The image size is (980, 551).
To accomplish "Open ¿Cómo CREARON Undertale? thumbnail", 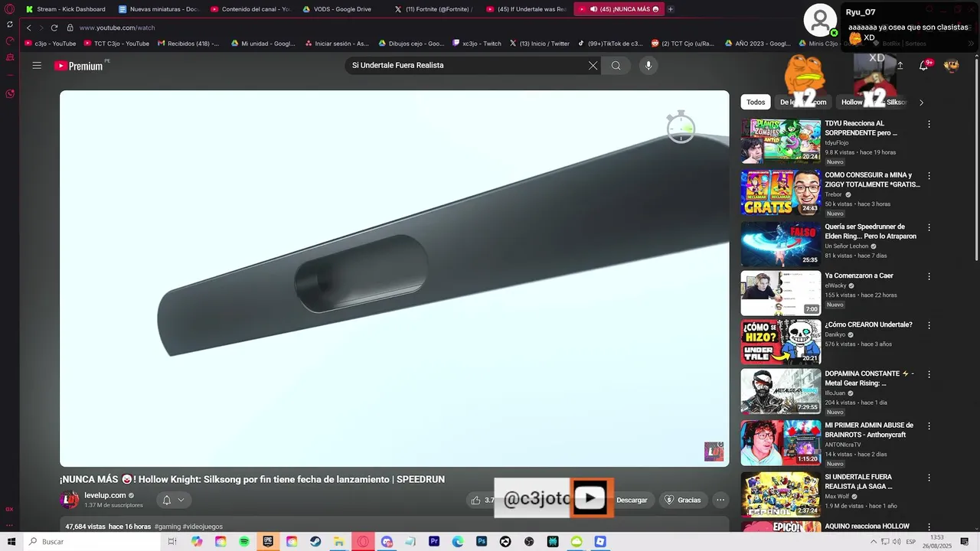I will coord(780,341).
